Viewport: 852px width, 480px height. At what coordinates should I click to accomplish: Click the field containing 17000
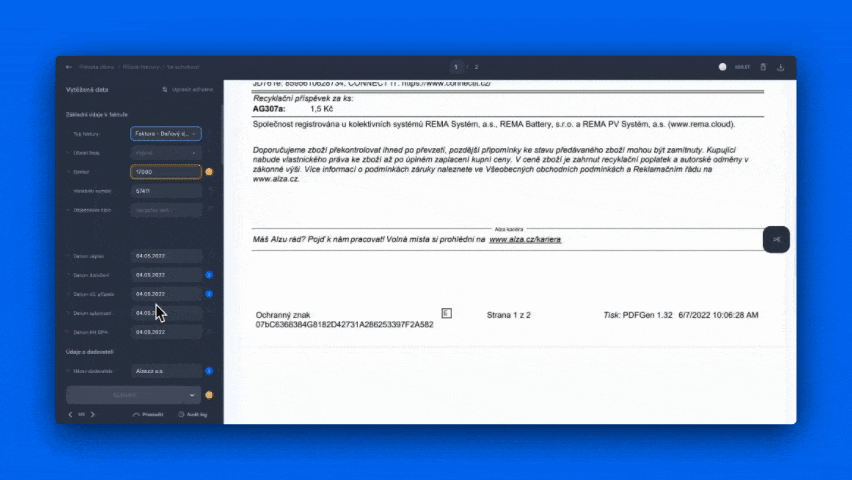[166, 172]
